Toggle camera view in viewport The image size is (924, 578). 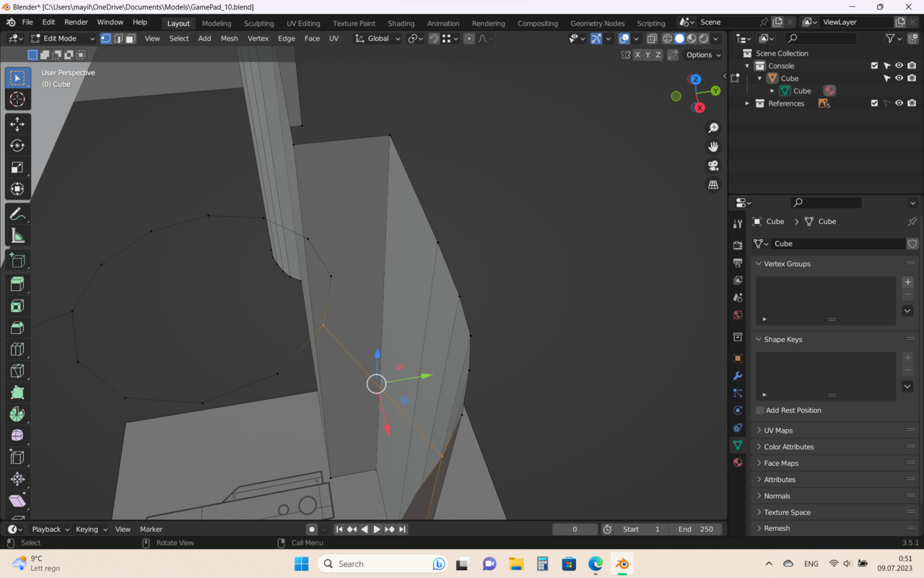click(x=713, y=165)
